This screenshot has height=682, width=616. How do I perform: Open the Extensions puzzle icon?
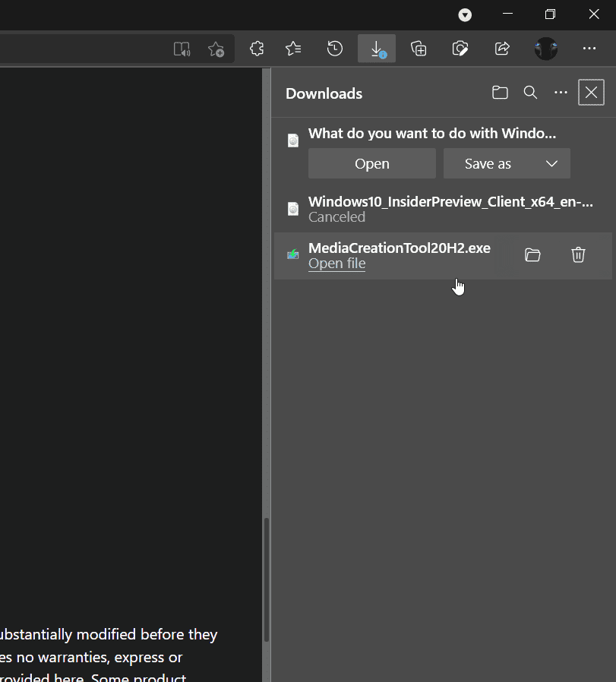click(x=257, y=49)
